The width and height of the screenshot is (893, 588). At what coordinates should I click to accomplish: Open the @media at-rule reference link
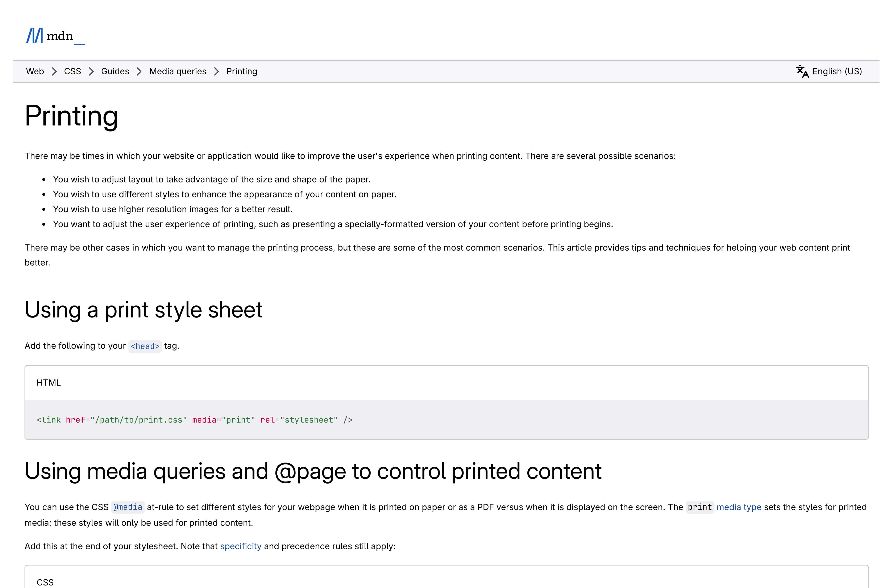point(128,507)
